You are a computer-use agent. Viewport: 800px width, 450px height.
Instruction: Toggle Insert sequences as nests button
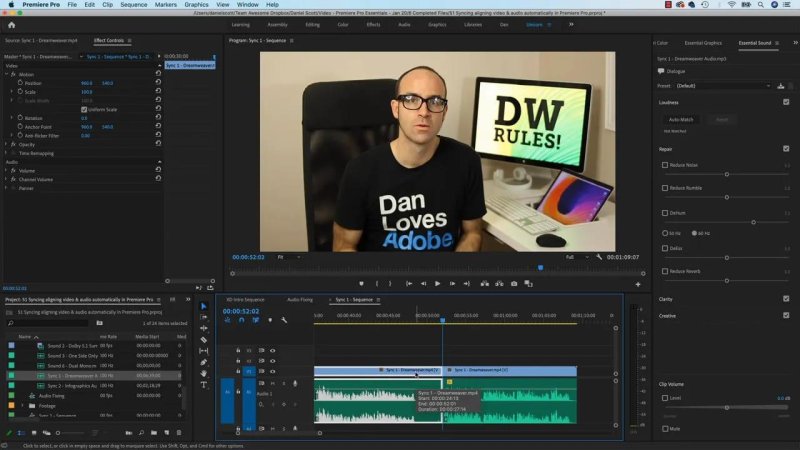[x=227, y=320]
